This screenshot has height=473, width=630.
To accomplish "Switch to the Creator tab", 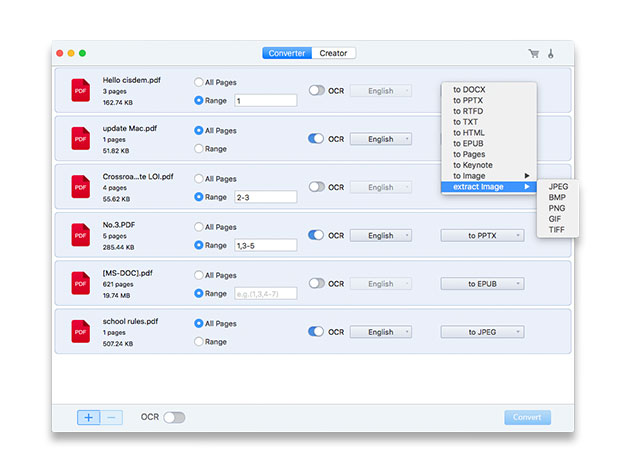I will tap(333, 53).
